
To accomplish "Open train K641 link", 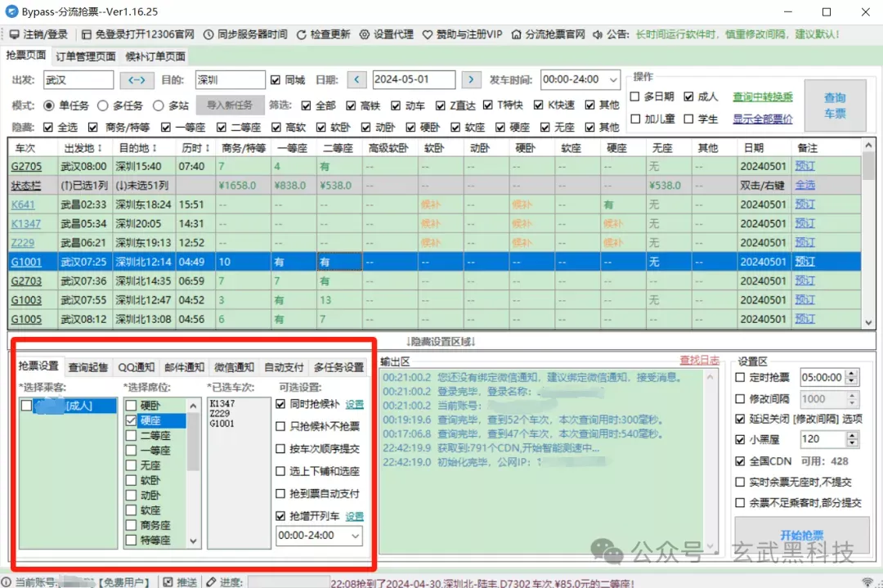I will coord(23,204).
